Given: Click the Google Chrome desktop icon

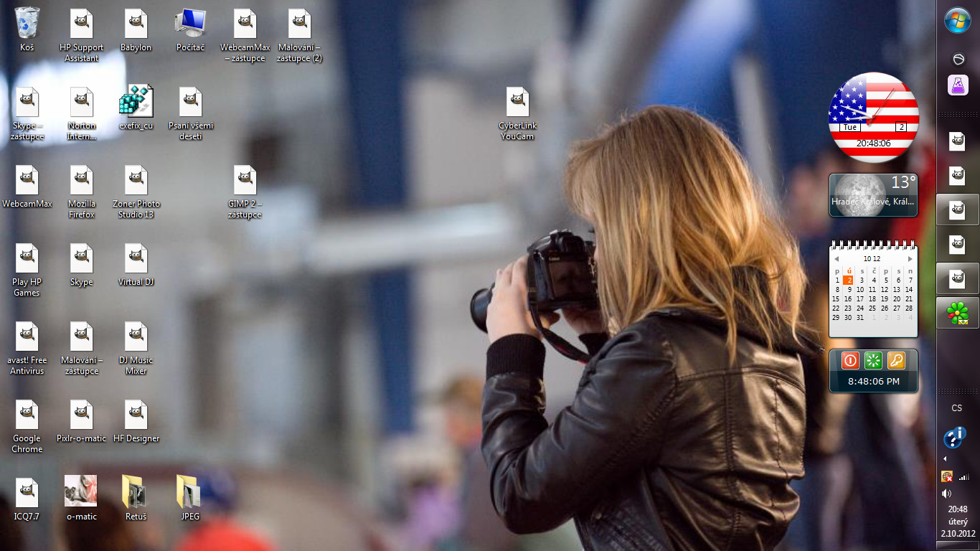Looking at the screenshot, I should [27, 414].
